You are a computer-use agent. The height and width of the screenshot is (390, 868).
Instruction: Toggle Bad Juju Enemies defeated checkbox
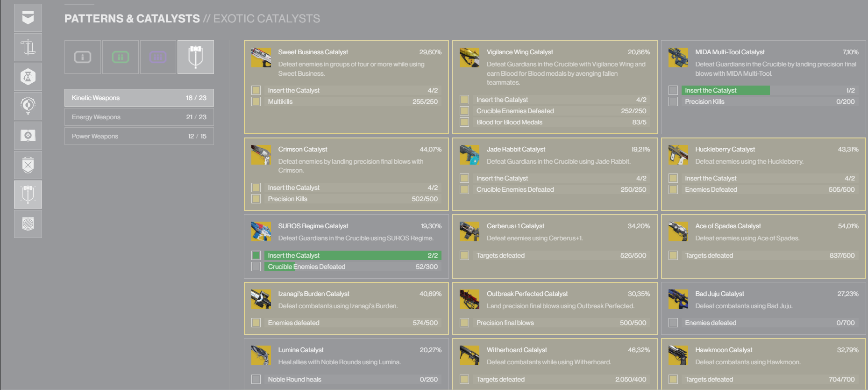click(x=673, y=323)
